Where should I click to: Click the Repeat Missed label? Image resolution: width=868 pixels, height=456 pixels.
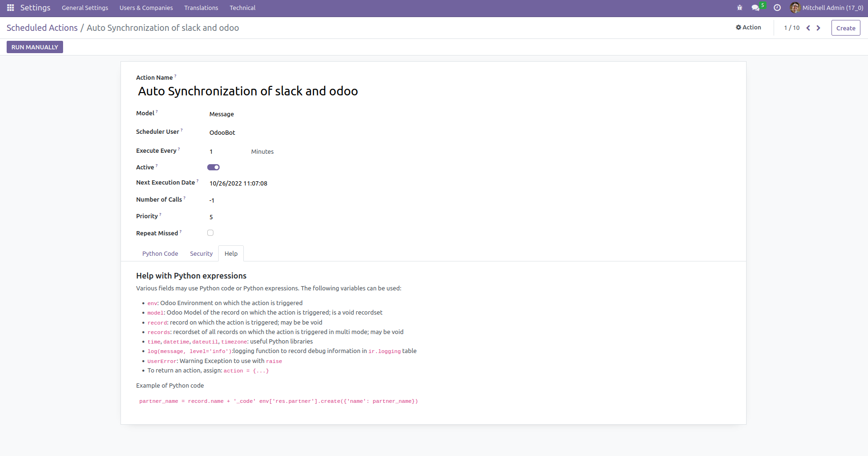(157, 233)
